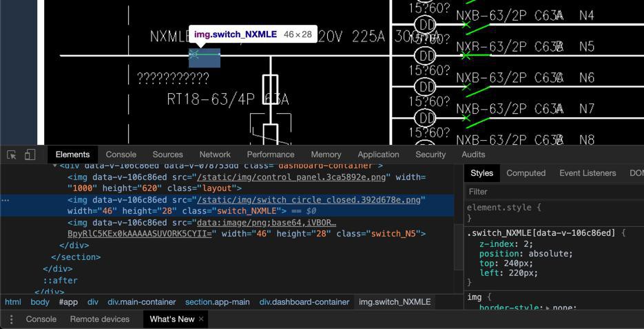Image resolution: width=644 pixels, height=329 pixels.
Task: Click the RT18-63/4P 63A label
Action: click(x=228, y=99)
